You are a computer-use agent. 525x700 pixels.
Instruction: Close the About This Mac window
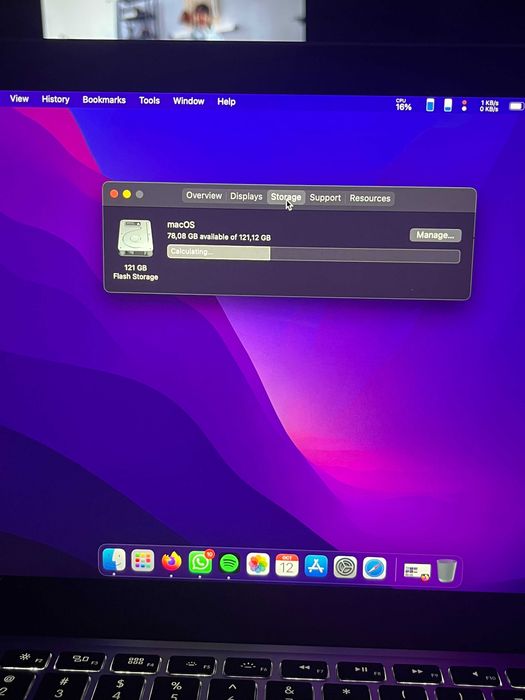(x=114, y=194)
